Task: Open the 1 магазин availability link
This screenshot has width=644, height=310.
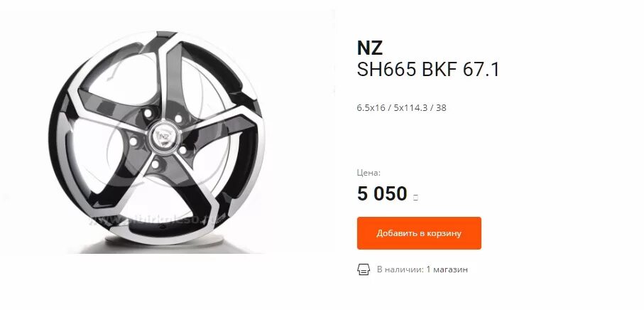Action: (447, 269)
